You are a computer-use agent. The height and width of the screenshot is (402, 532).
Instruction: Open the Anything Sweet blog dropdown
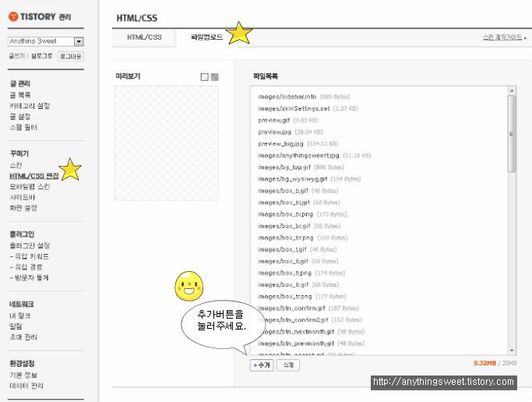(79, 41)
